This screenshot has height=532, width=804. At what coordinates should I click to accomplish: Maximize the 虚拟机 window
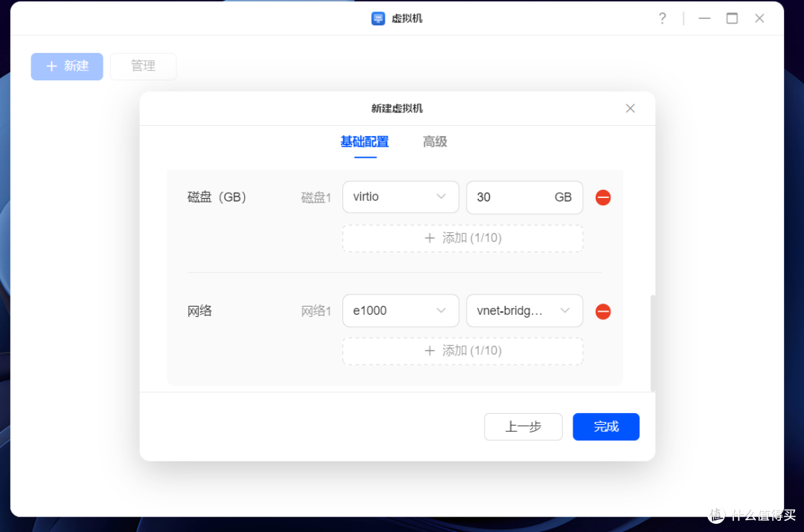coord(733,19)
